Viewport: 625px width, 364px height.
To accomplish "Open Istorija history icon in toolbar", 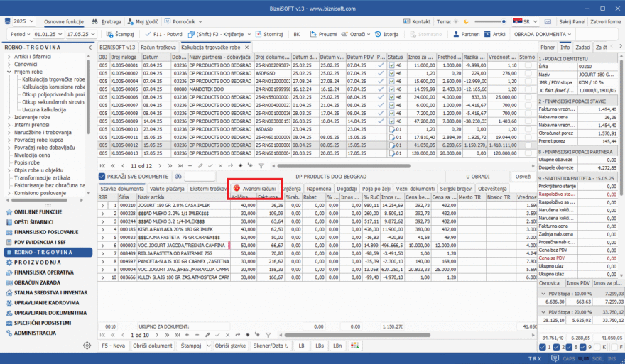I will (379, 33).
